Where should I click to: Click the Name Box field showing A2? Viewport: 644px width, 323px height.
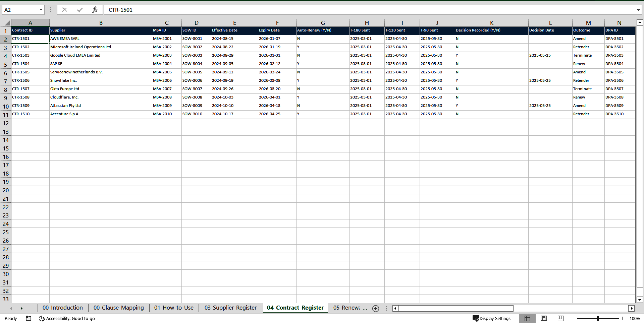coord(21,10)
